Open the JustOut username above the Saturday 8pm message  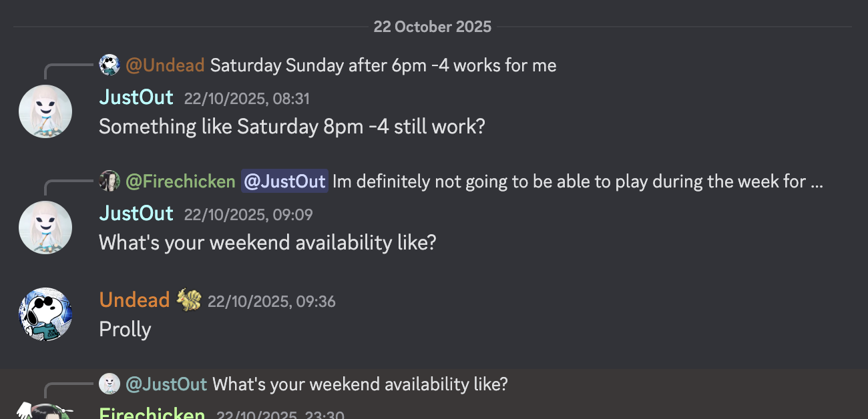click(136, 97)
